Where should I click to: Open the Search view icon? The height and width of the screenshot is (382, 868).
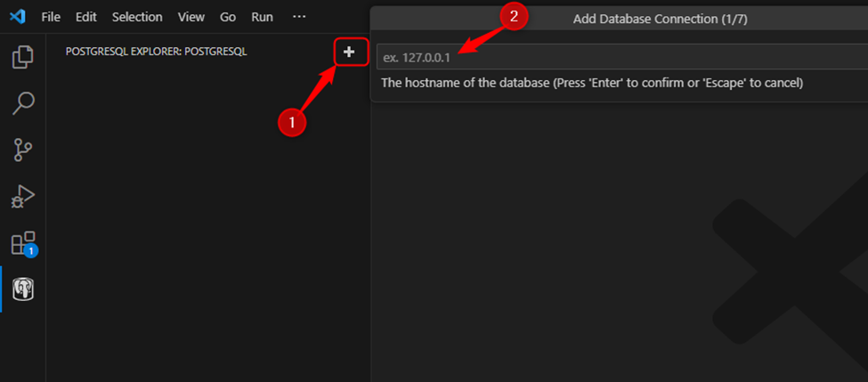pyautogui.click(x=23, y=103)
